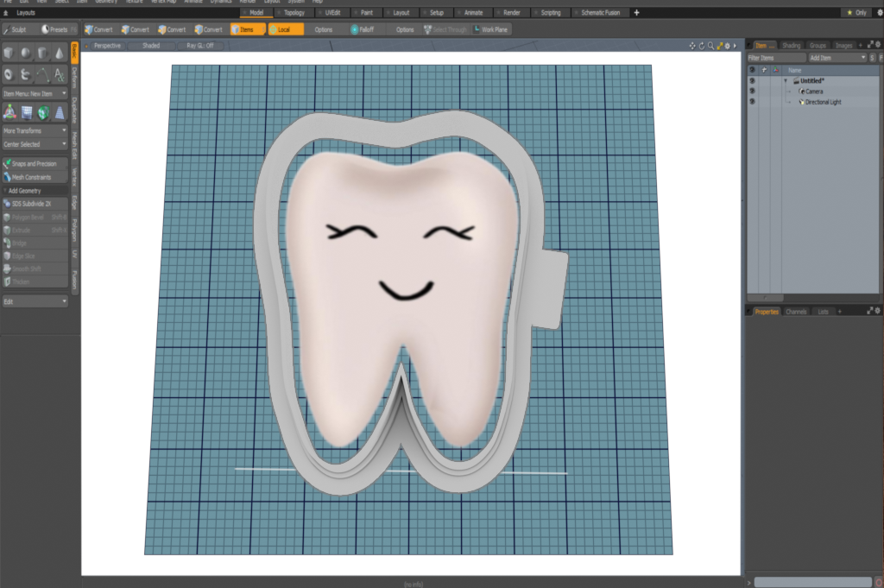This screenshot has width=884, height=588.
Task: Click the viewport pan move icon
Action: pyautogui.click(x=692, y=46)
